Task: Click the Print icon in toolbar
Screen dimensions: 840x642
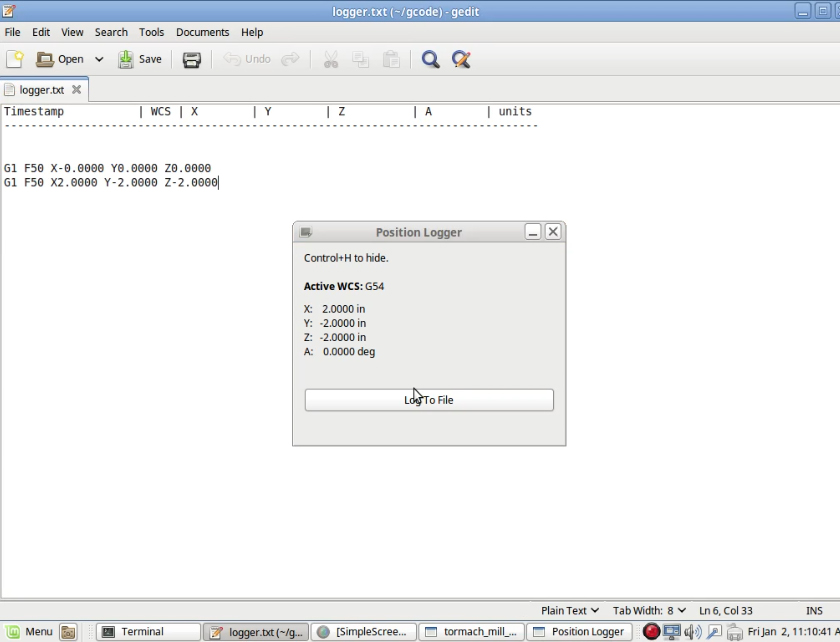Action: click(191, 59)
